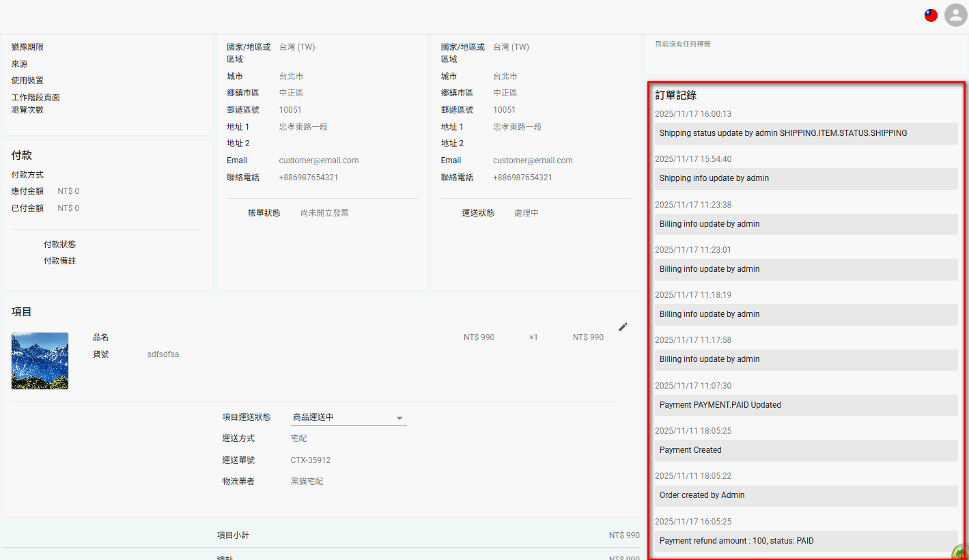Click the 應付金額 label
The height and width of the screenshot is (560, 969).
27,191
